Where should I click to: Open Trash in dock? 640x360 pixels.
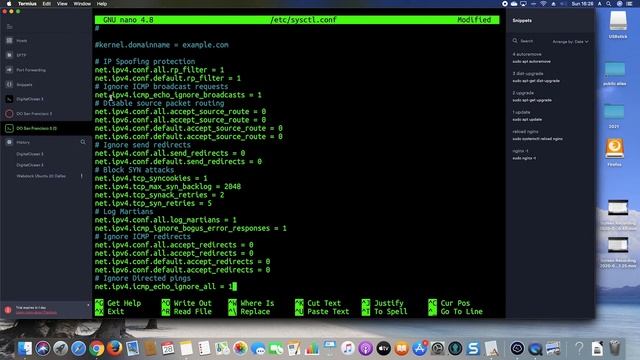click(x=615, y=348)
